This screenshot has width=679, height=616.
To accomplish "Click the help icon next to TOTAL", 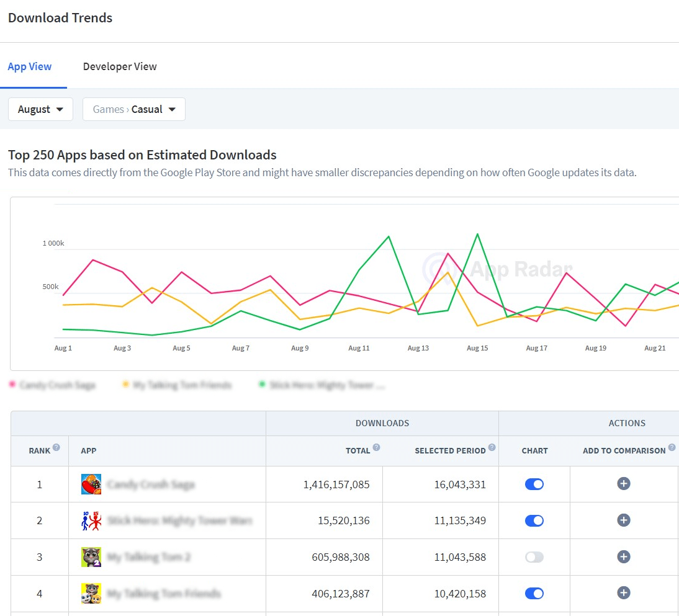I will (376, 447).
